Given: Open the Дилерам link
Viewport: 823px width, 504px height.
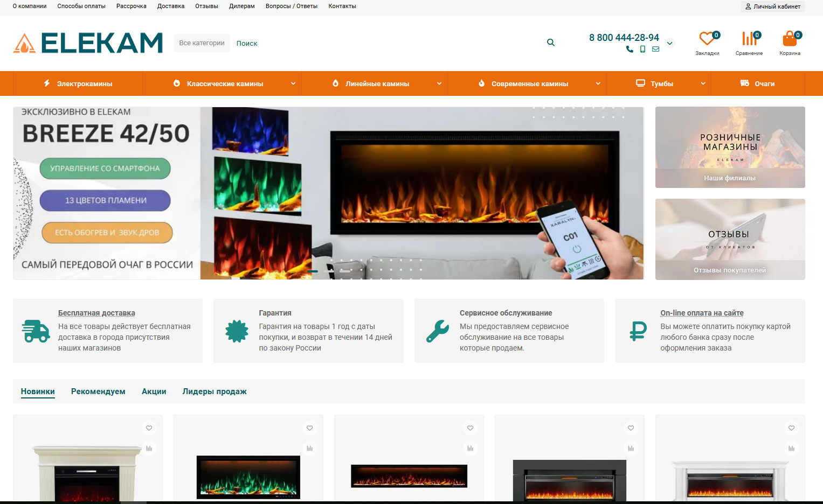Looking at the screenshot, I should point(242,6).
